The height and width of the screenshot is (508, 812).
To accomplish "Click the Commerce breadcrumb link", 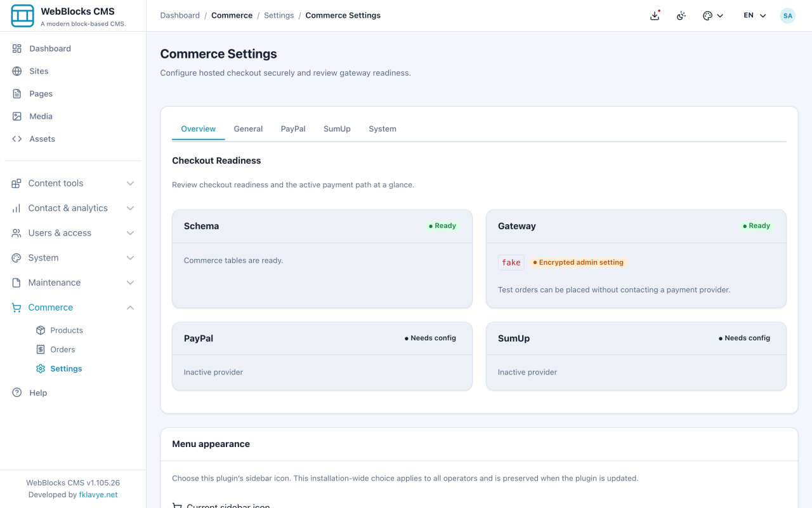I will 232,15.
